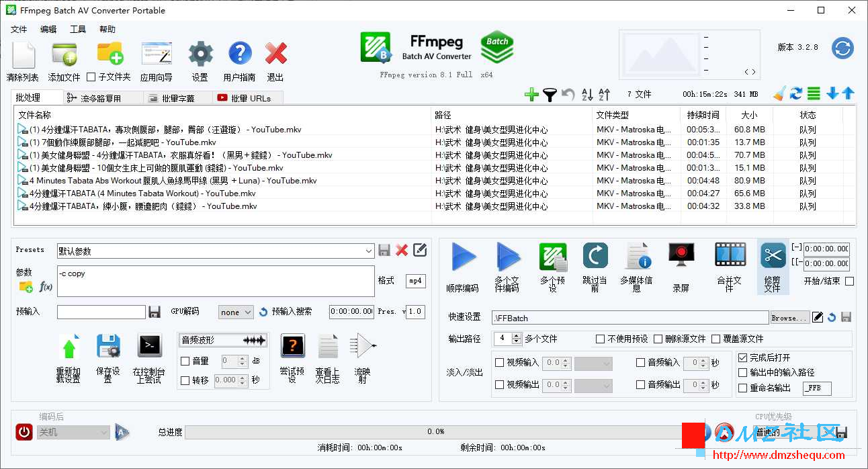Click the filter funnel icon above the list

(550, 95)
